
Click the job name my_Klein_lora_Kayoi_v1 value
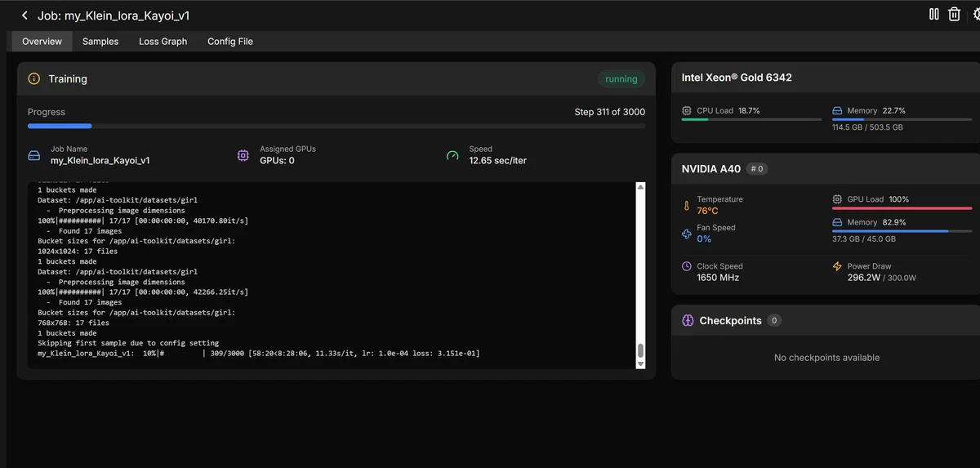click(100, 161)
